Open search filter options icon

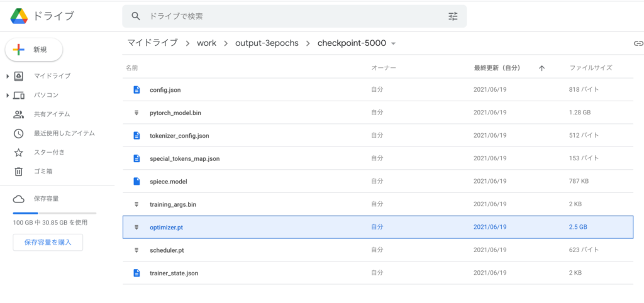point(453,16)
